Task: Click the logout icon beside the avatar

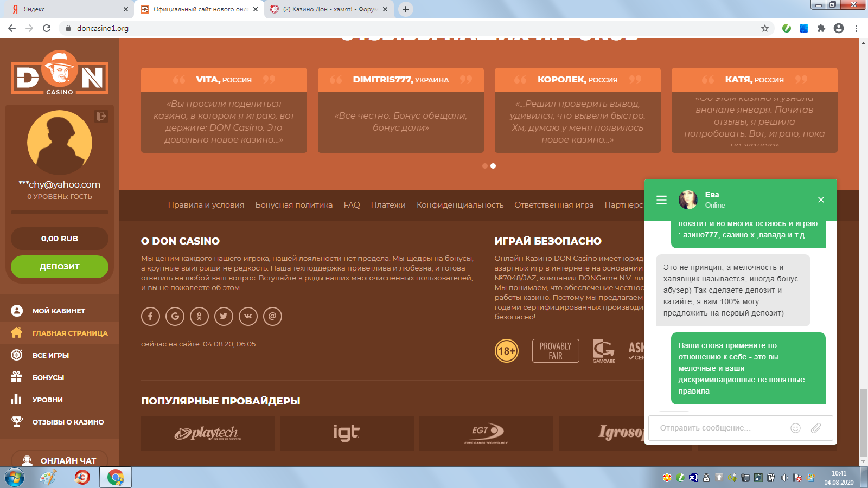Action: [101, 116]
